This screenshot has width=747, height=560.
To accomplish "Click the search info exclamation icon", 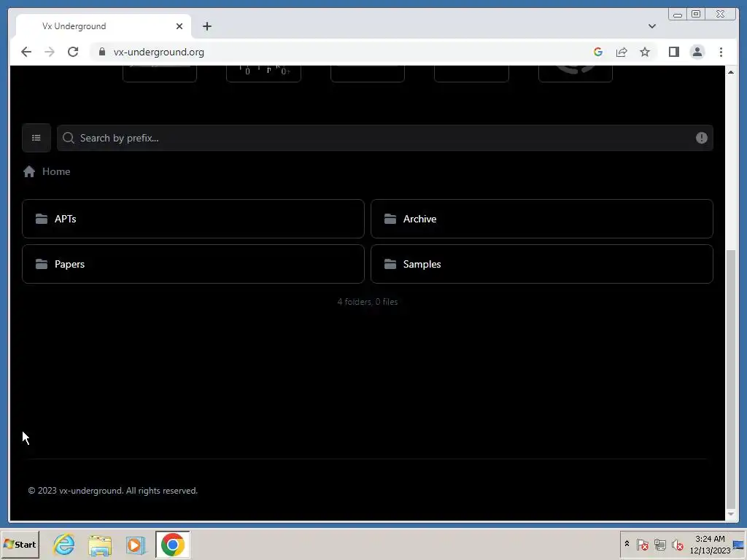I will [x=702, y=138].
